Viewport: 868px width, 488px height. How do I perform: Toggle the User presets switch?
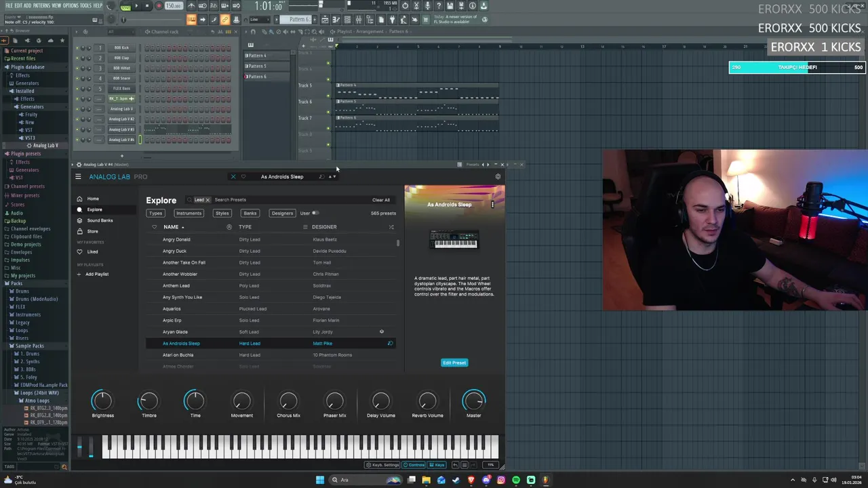pos(315,213)
